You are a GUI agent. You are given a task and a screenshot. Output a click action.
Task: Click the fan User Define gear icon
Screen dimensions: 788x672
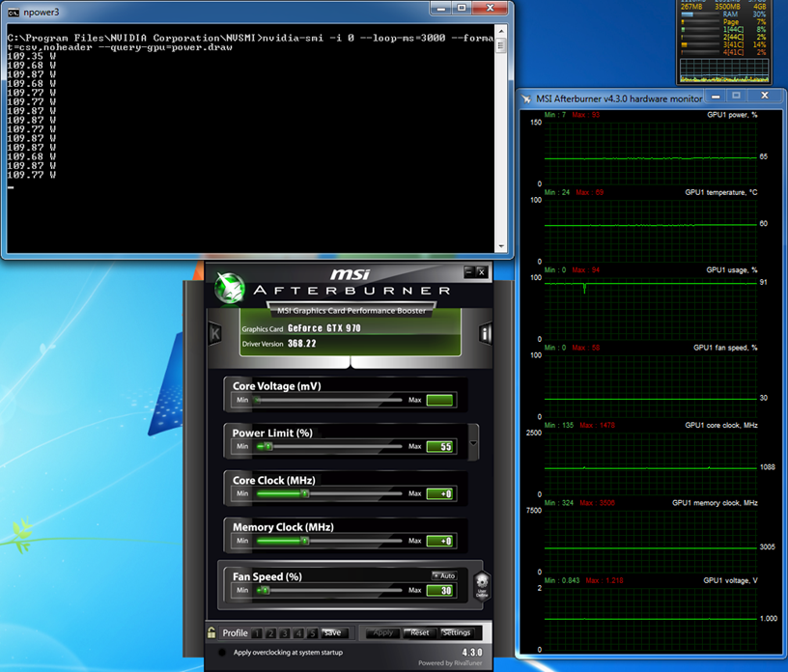tap(482, 585)
